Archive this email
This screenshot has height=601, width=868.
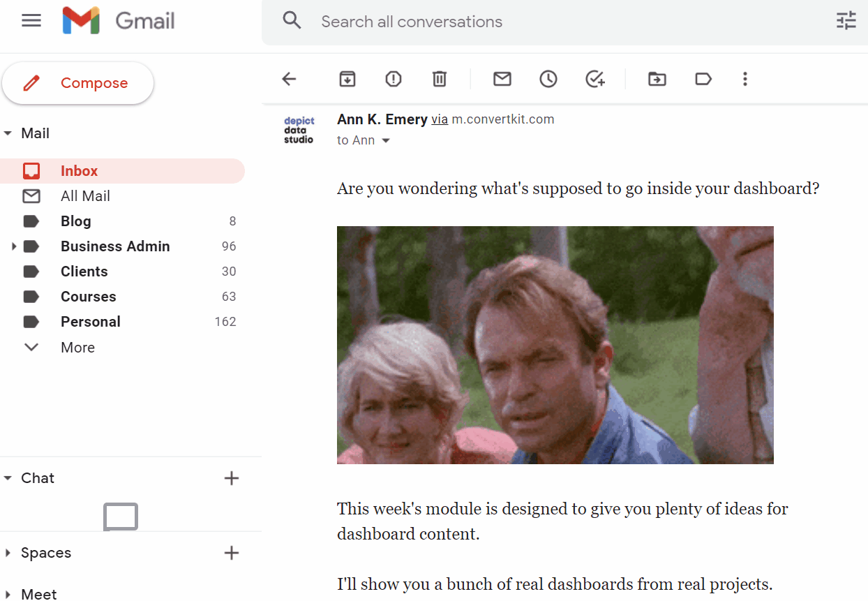pyautogui.click(x=347, y=79)
